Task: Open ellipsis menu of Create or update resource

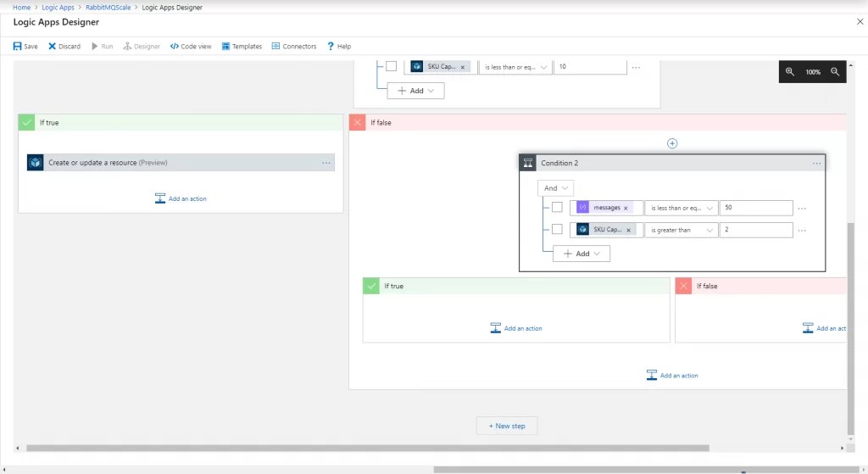Action: 326,163
